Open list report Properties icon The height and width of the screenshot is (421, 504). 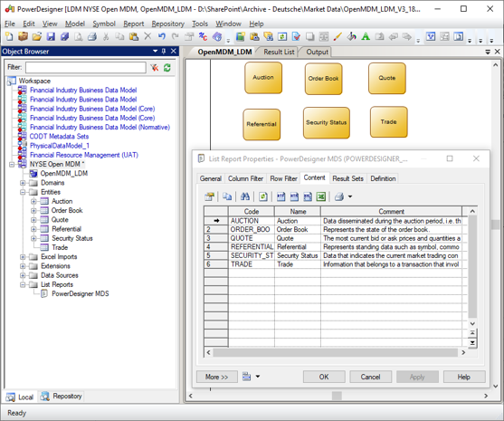pos(209,196)
